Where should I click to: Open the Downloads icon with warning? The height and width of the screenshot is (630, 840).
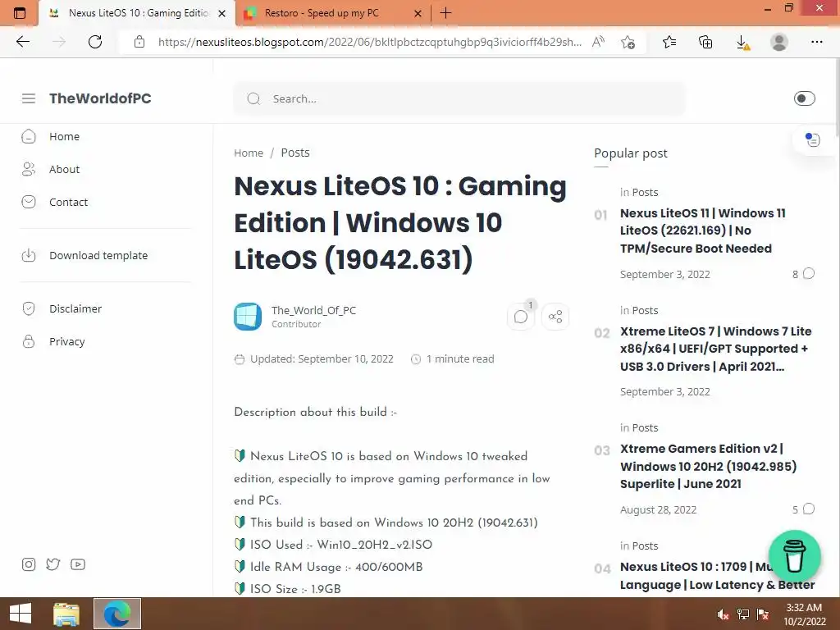742,42
